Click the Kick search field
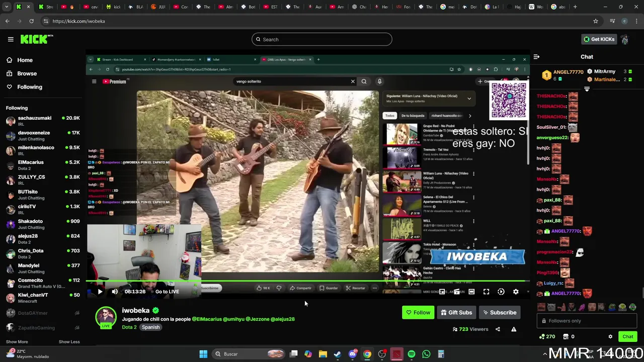The image size is (644, 362). pyautogui.click(x=322, y=39)
